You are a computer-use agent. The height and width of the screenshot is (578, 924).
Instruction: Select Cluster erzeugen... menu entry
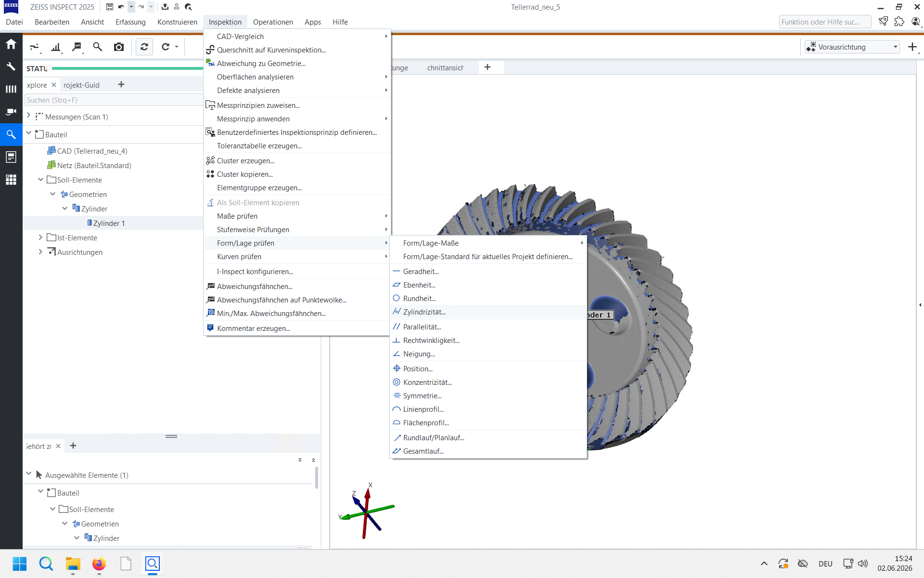coord(297,161)
